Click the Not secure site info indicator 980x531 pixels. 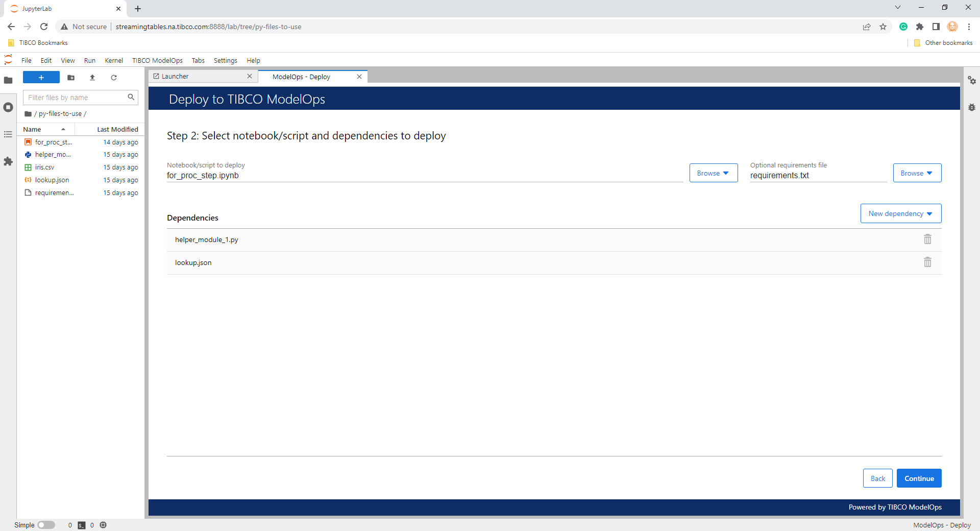pos(84,27)
